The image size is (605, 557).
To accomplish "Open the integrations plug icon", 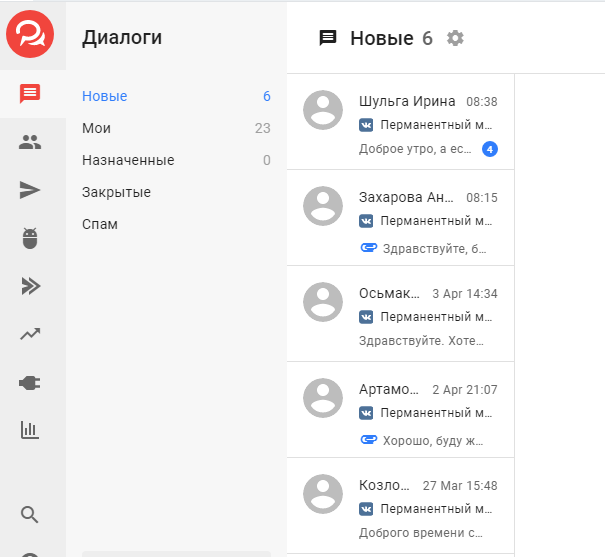I will (30, 382).
